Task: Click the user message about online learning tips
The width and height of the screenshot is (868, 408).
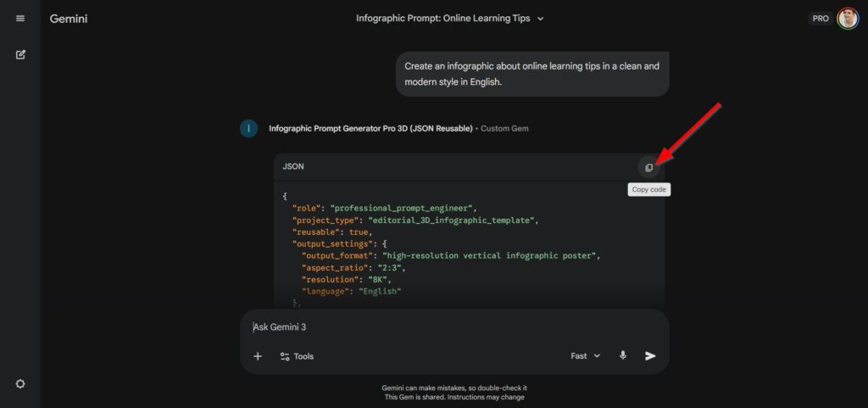Action: click(532, 74)
